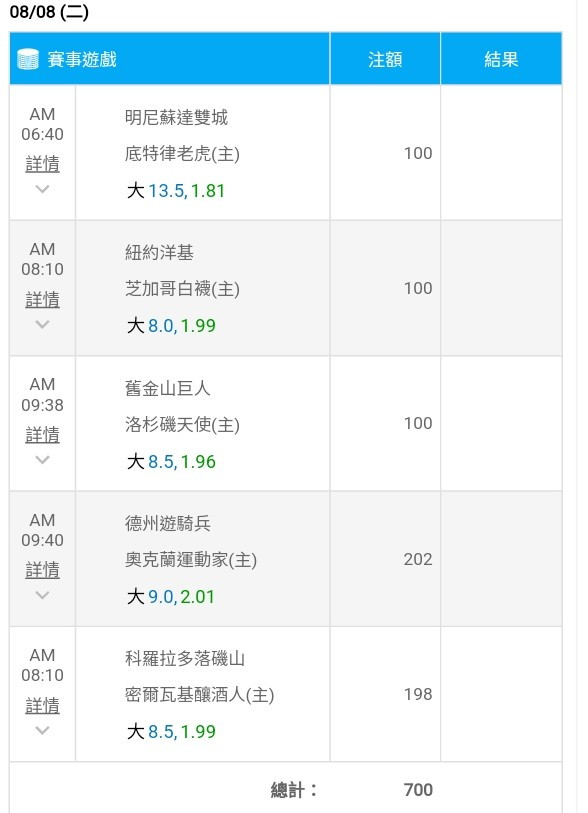Expand chevron under 09:40 Rangers game

43,595
